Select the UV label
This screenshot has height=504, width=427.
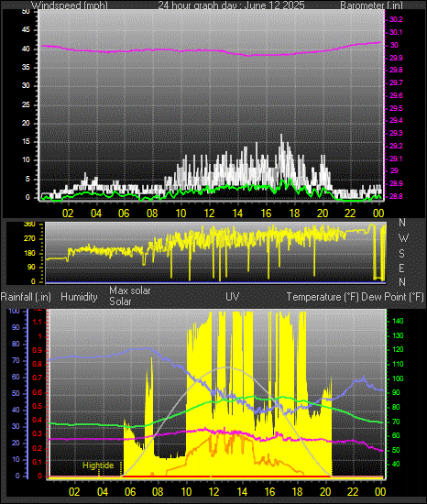(233, 296)
